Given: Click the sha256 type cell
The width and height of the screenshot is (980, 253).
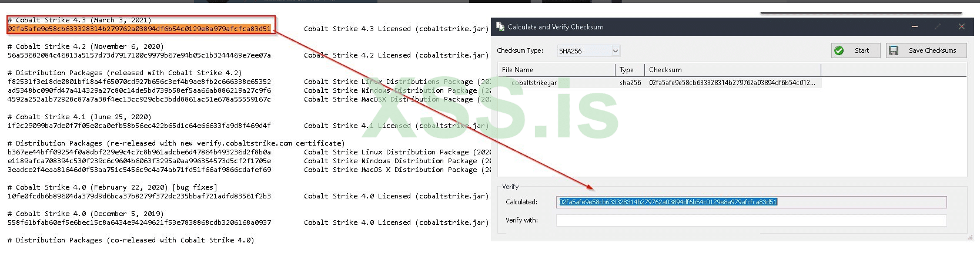Looking at the screenshot, I should (x=630, y=83).
